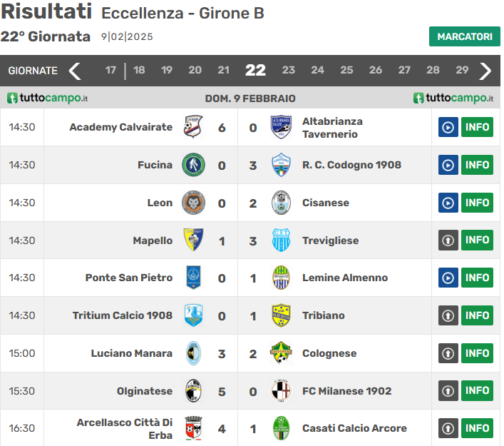Select giornata 23
The image size is (504, 446).
pyautogui.click(x=288, y=71)
